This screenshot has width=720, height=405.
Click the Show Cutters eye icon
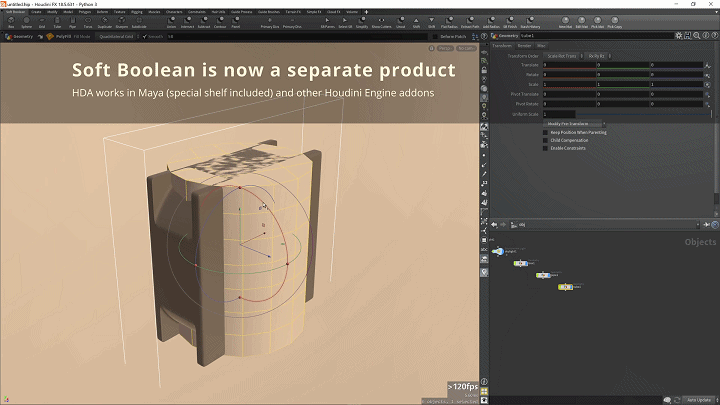(x=381, y=21)
